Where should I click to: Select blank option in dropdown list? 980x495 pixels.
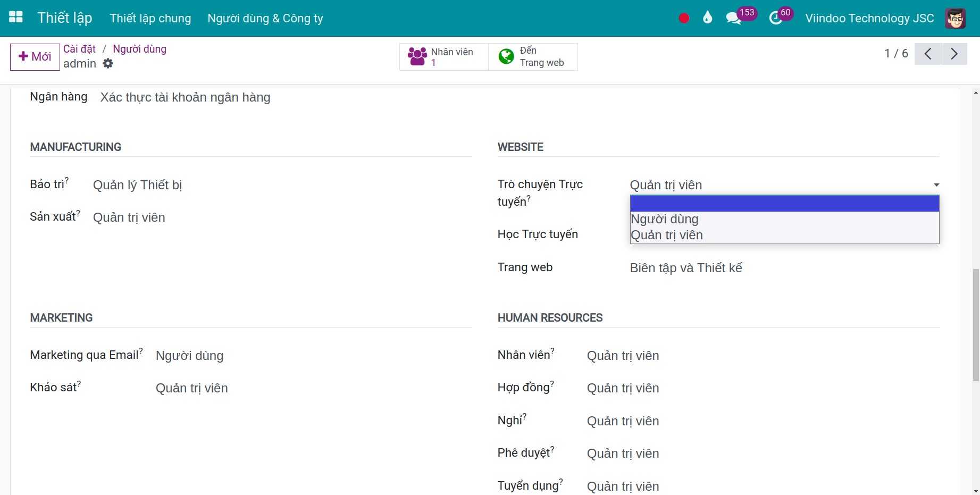tap(784, 204)
